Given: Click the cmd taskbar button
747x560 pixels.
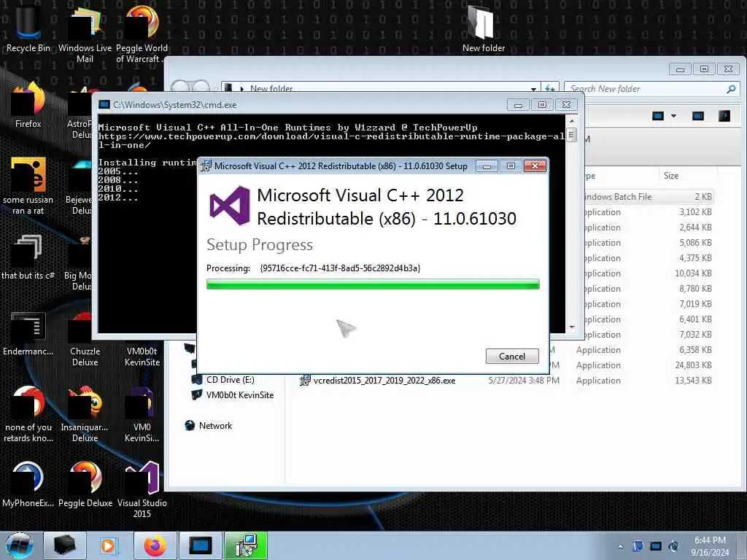Looking at the screenshot, I should coord(200,545).
